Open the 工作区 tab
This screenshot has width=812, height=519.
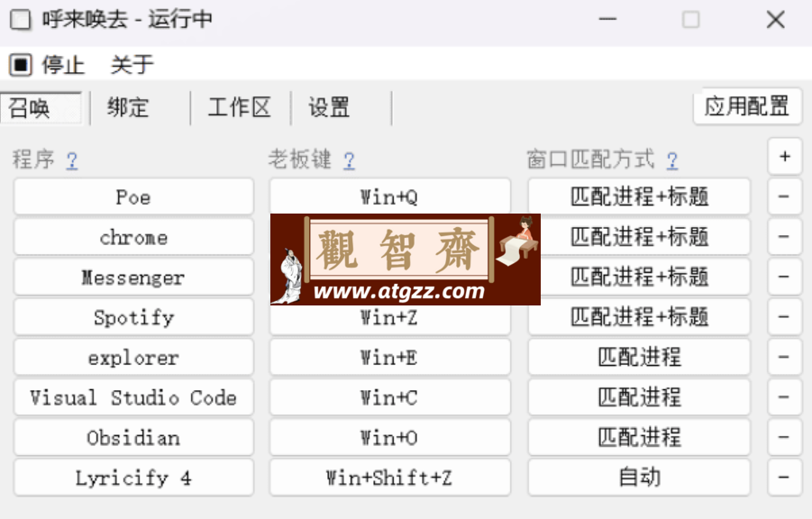pos(239,108)
